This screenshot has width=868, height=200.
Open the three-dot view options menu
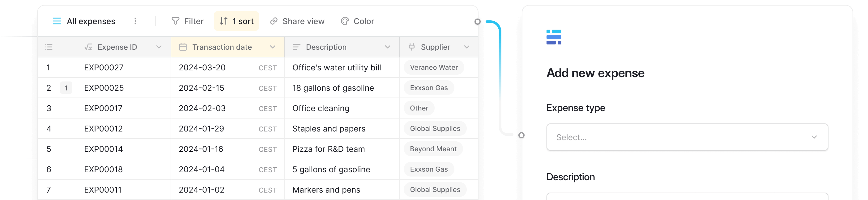(x=135, y=21)
